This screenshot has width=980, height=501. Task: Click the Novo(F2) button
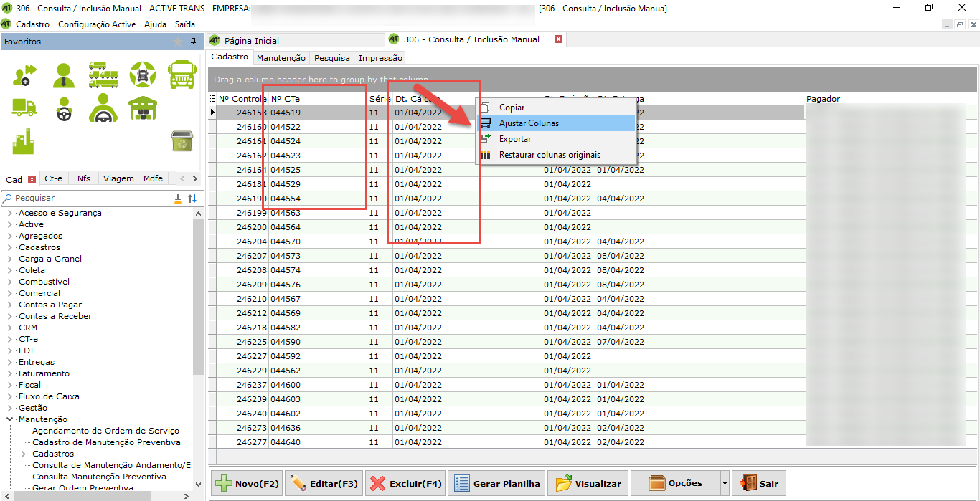click(x=247, y=484)
